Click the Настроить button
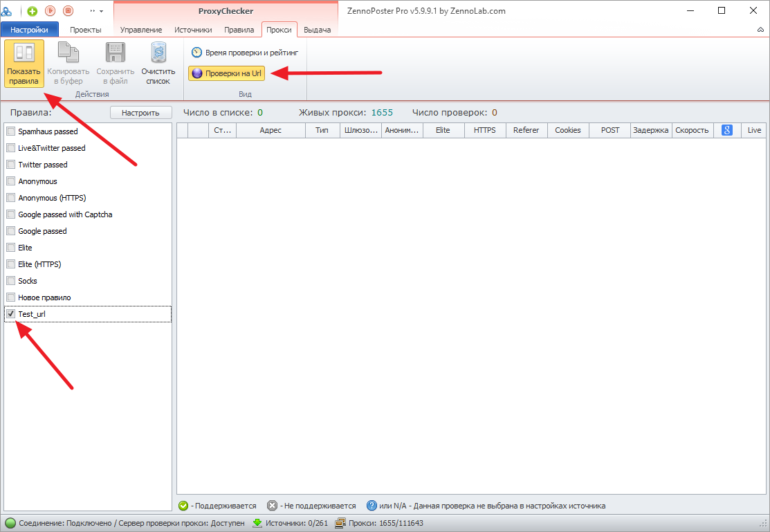This screenshot has height=532, width=770. pos(140,113)
